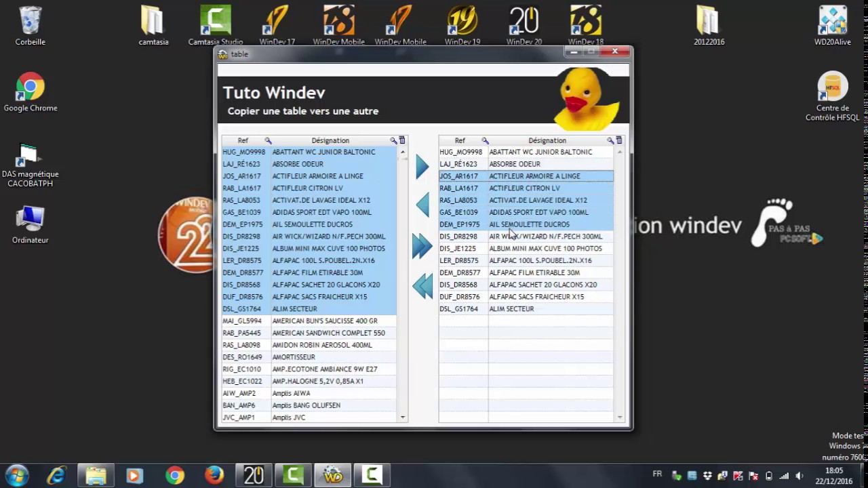Viewport: 868px width, 488px height.
Task: Open Firefox from the taskbar
Action: tap(214, 475)
